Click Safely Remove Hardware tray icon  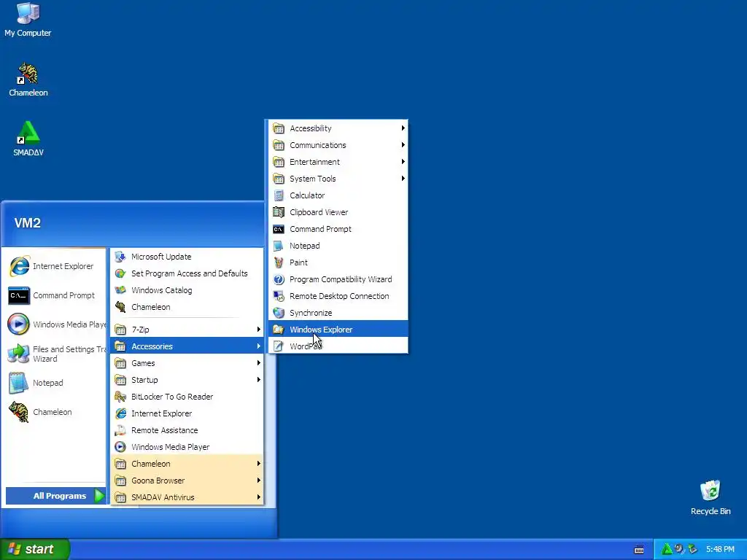pos(693,550)
